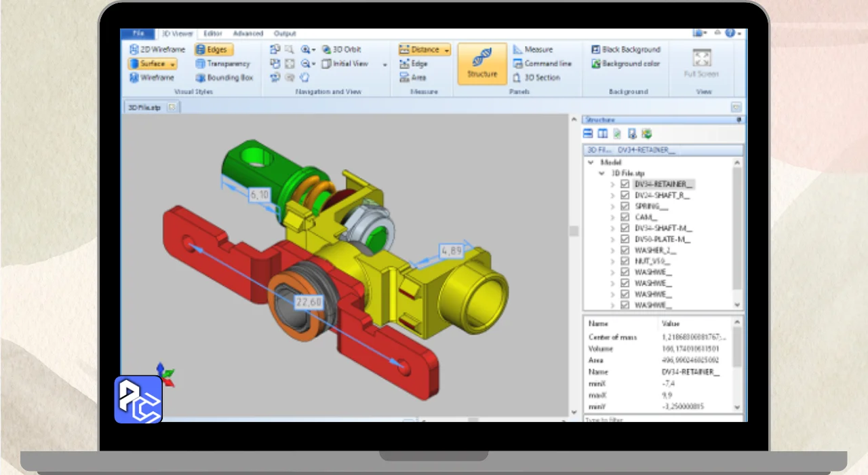Open the File menu
Screen dimensions: 868x475
coord(138,33)
